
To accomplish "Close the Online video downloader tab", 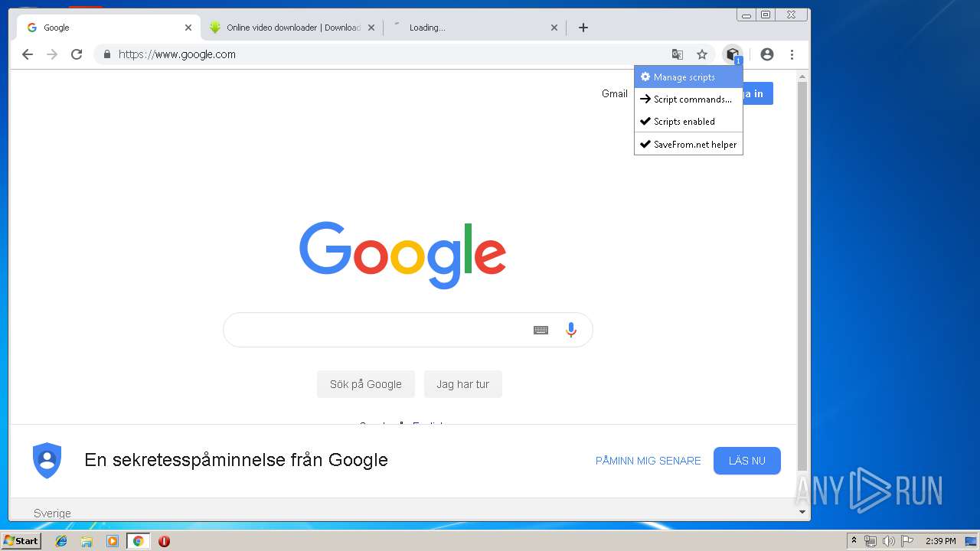I will (x=371, y=28).
